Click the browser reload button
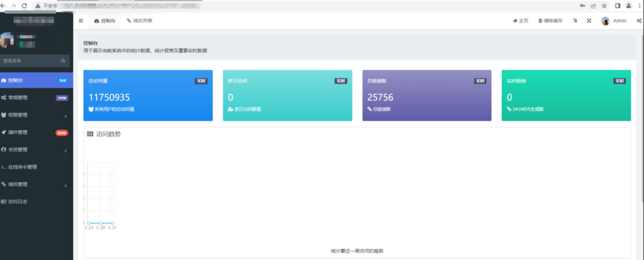Image resolution: width=644 pixels, height=260 pixels. pos(24,5)
